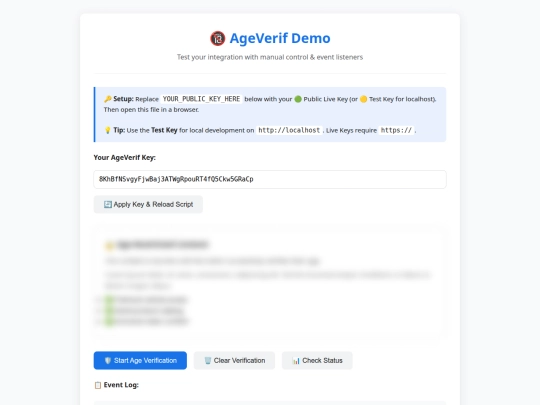Click the https:// code snippet

point(396,130)
